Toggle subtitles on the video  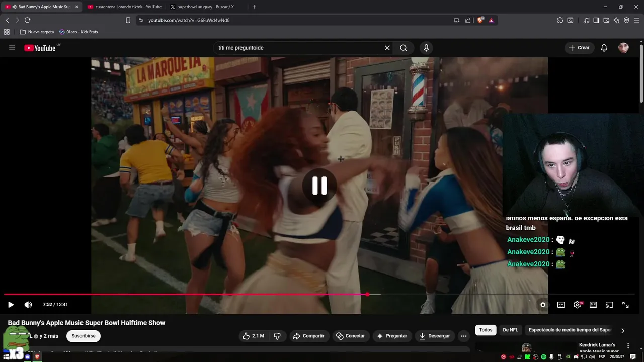(x=561, y=305)
